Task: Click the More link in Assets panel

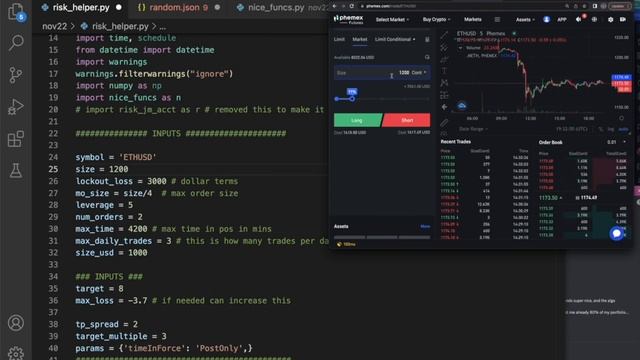Action: (425, 227)
